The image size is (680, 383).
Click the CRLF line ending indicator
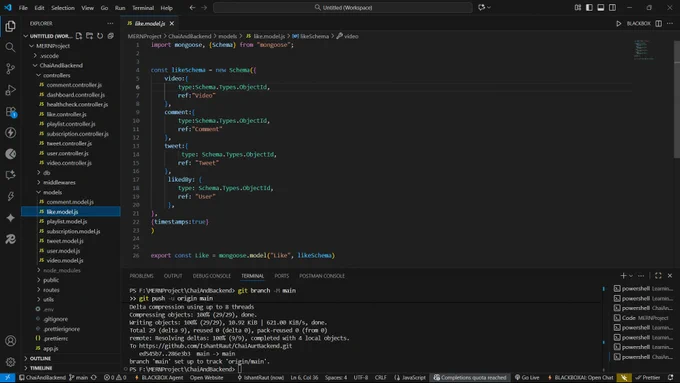click(x=380, y=377)
